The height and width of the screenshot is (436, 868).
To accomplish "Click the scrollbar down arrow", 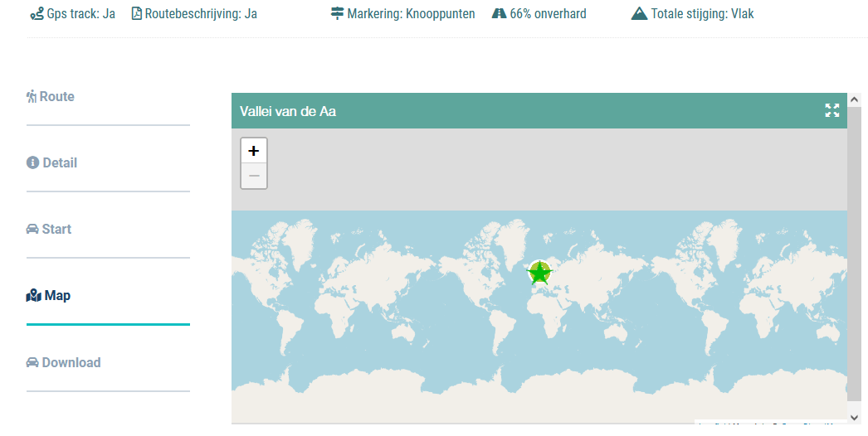I will click(x=855, y=416).
